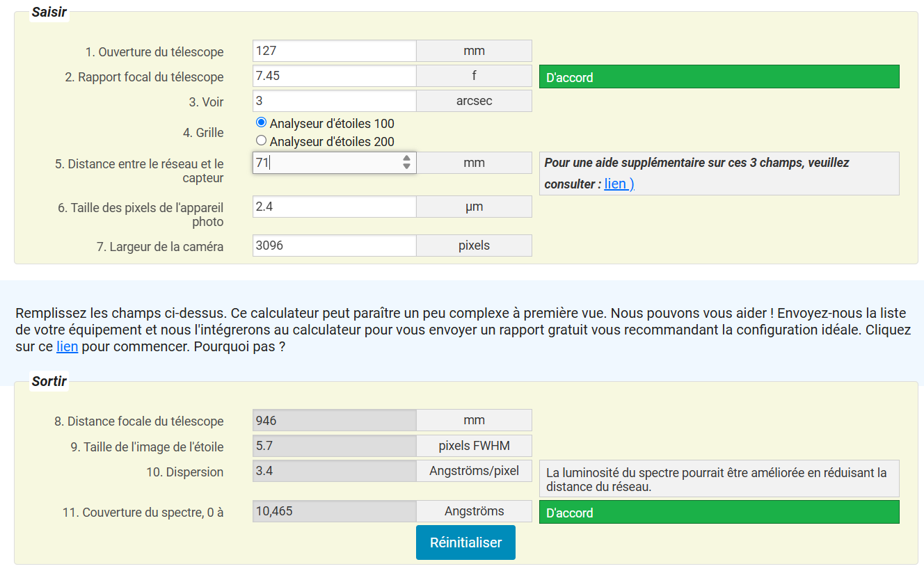Select the Dispersion output value field
924x571 pixels.
[x=334, y=471]
